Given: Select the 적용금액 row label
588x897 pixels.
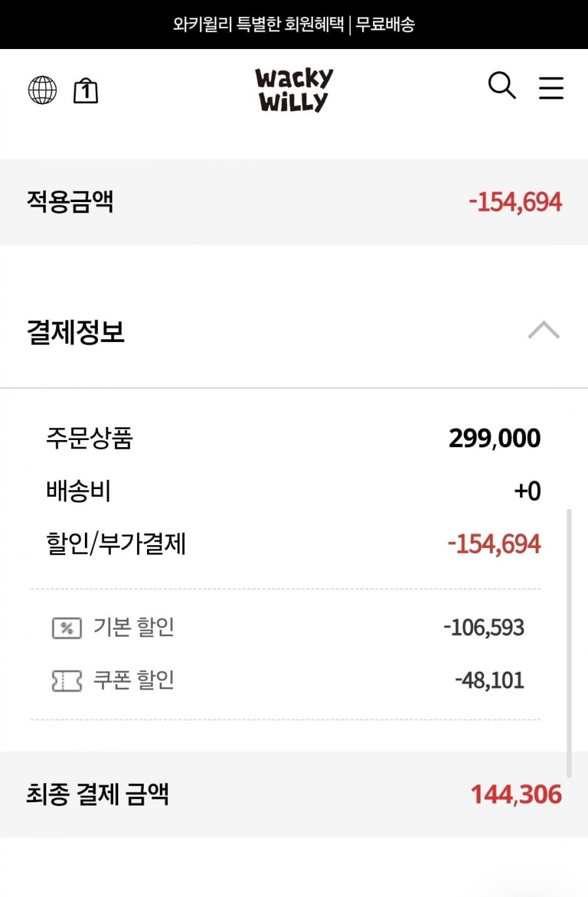Looking at the screenshot, I should pyautogui.click(x=70, y=201).
